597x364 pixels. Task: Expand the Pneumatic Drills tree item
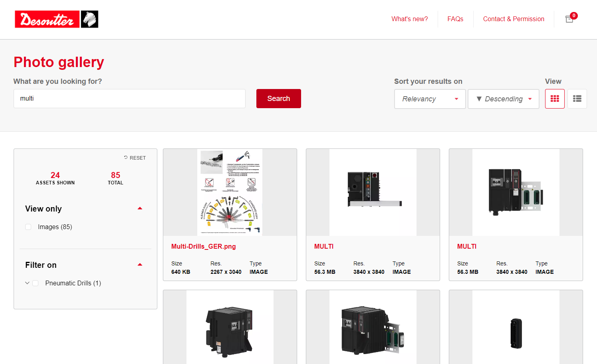(27, 283)
